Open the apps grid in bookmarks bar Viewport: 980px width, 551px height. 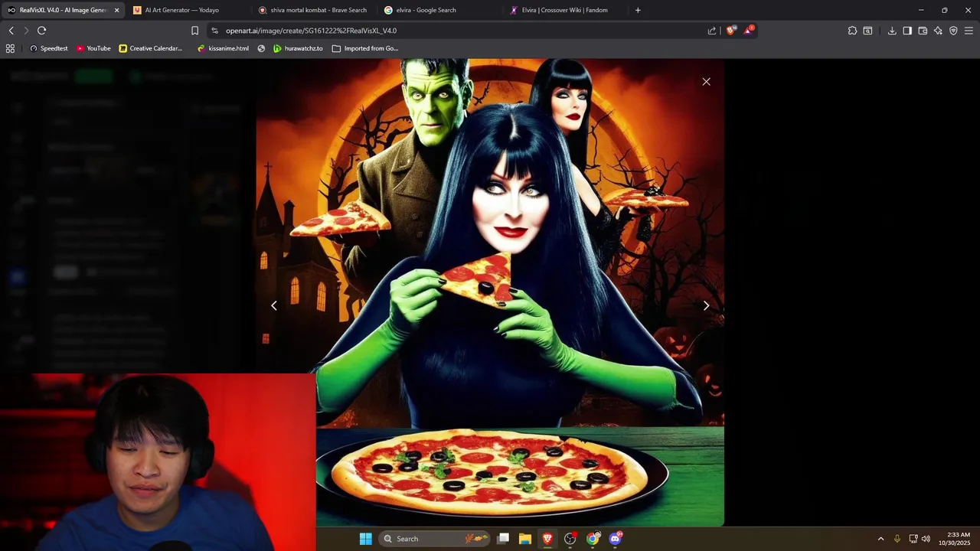[10, 48]
